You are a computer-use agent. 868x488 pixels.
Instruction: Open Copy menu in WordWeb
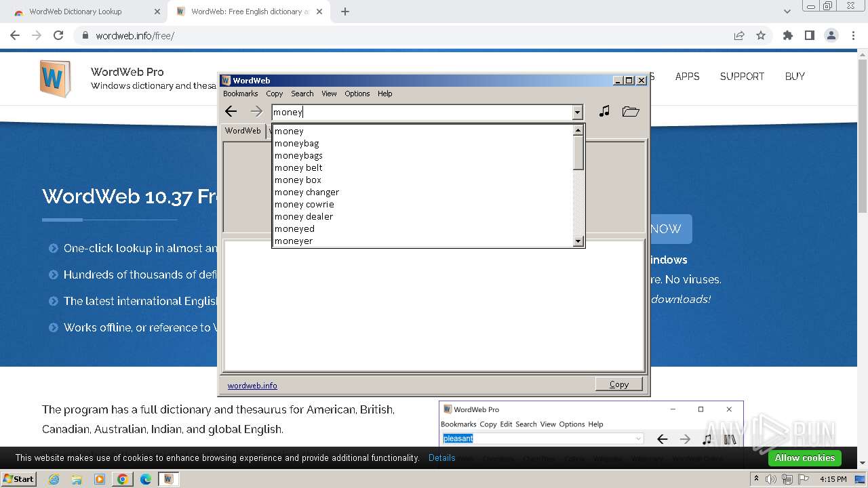tap(275, 94)
